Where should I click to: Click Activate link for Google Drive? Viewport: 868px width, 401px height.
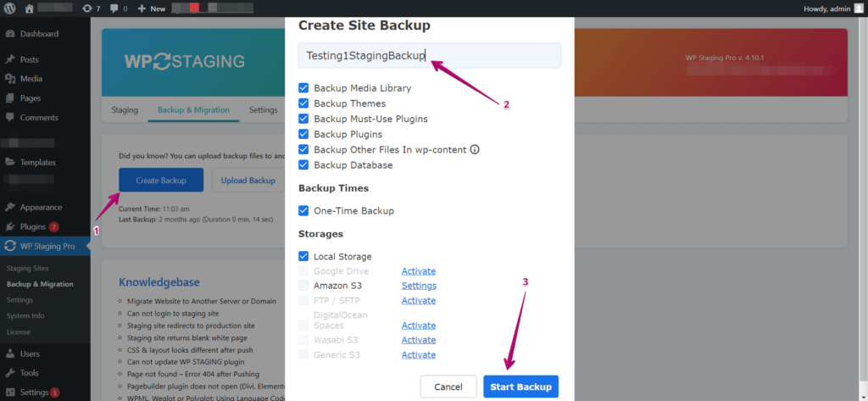pyautogui.click(x=419, y=271)
